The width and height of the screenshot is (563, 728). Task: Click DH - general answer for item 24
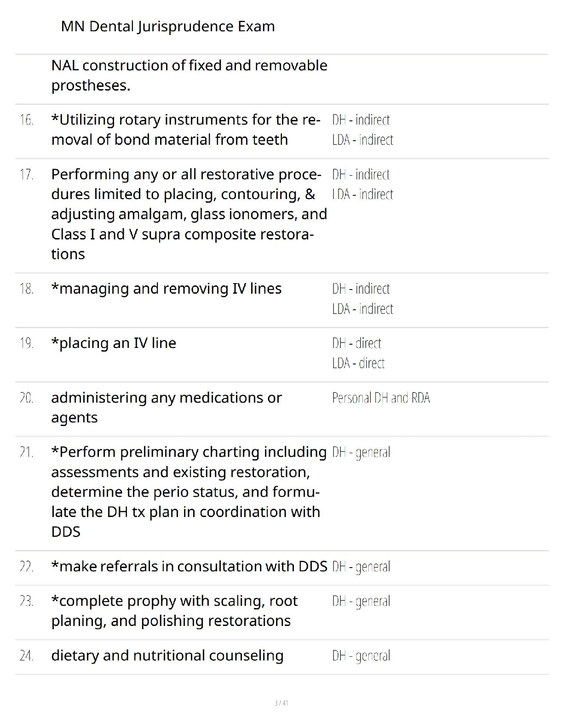coord(361,656)
